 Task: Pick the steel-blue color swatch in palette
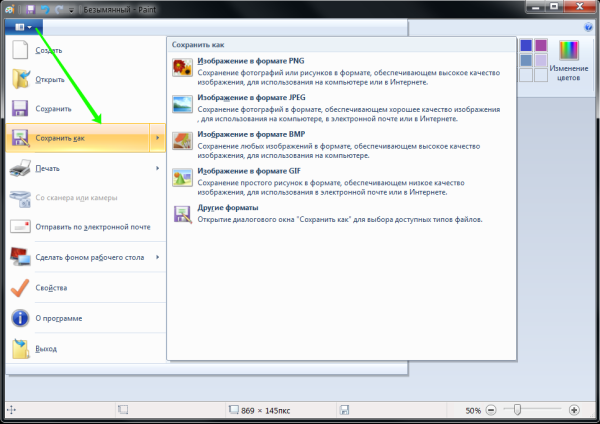coord(526,60)
